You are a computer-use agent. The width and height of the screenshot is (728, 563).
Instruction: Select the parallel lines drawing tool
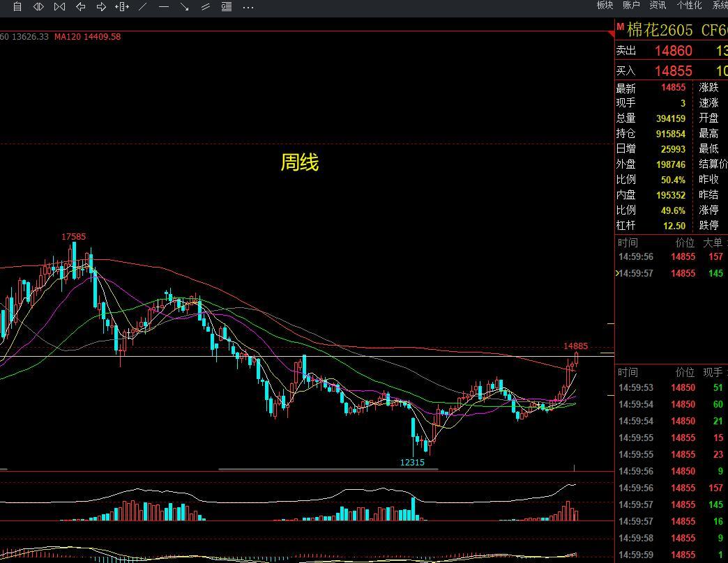click(205, 6)
